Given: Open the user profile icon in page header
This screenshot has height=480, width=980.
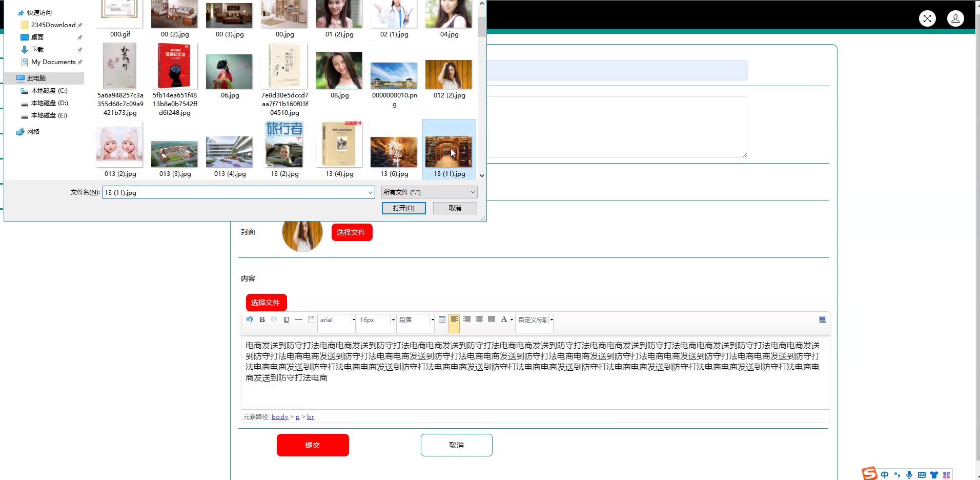Looking at the screenshot, I should click(955, 18).
